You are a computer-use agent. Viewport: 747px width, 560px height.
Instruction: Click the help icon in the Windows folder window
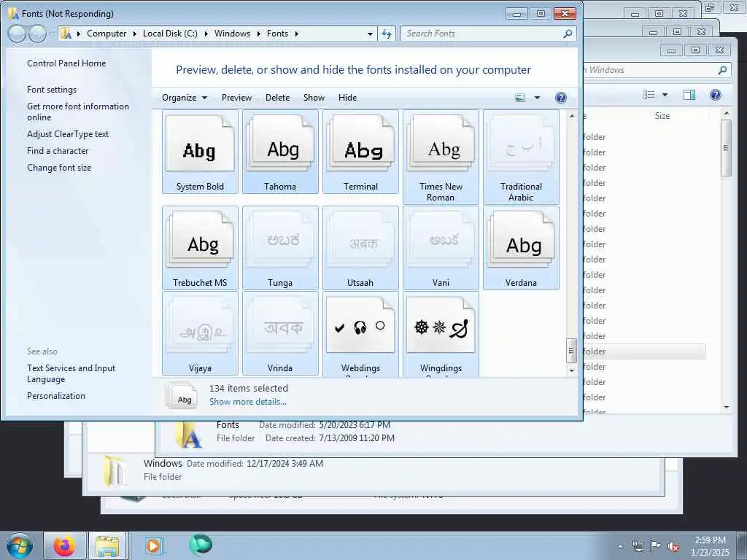(715, 95)
